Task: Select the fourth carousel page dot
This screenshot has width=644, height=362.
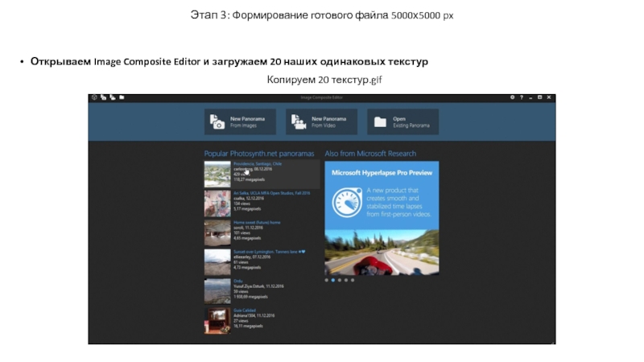Action: click(x=346, y=280)
